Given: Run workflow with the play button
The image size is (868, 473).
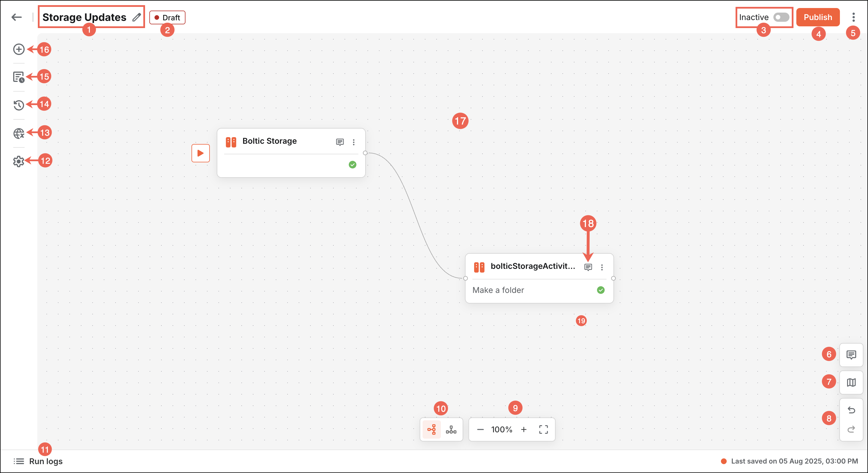Looking at the screenshot, I should 200,153.
